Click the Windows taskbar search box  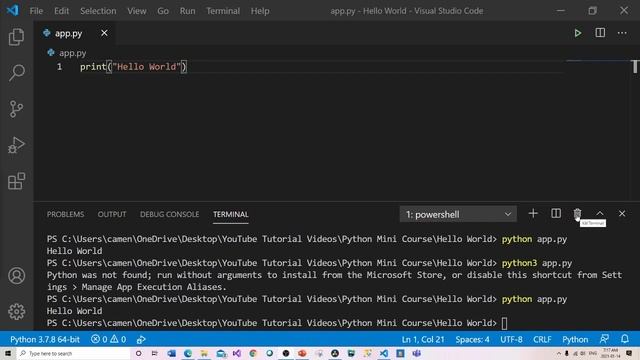point(73,353)
